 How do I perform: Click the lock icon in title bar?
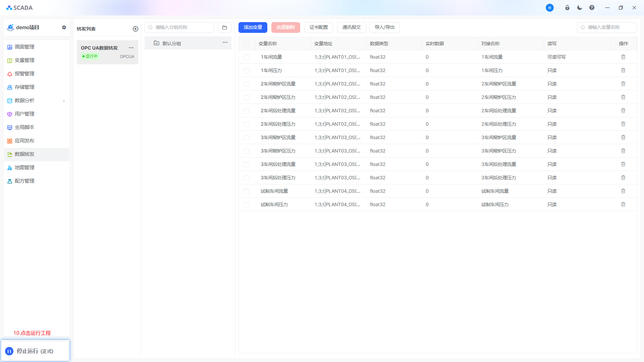point(567,8)
